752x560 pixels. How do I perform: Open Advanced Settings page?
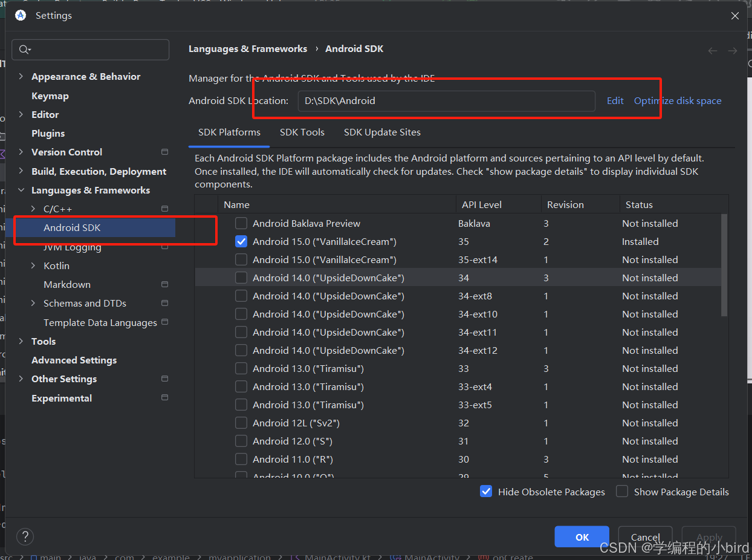74,360
